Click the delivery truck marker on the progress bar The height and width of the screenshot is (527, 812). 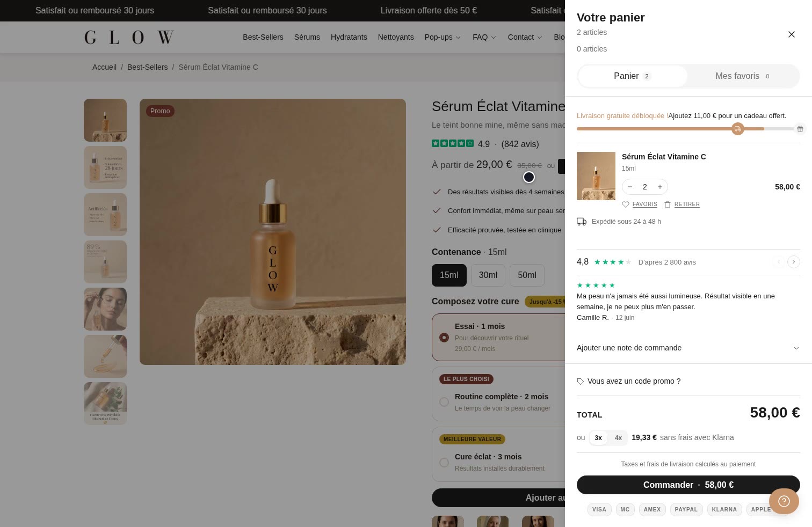click(x=738, y=129)
